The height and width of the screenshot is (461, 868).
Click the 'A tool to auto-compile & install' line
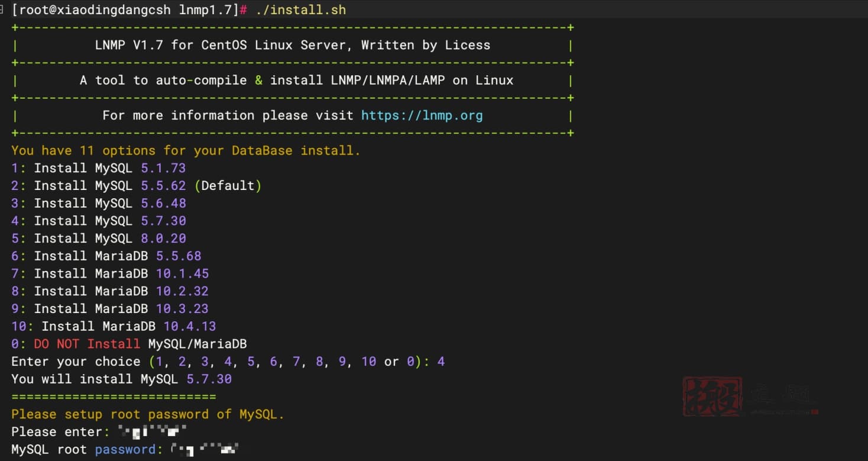click(296, 80)
